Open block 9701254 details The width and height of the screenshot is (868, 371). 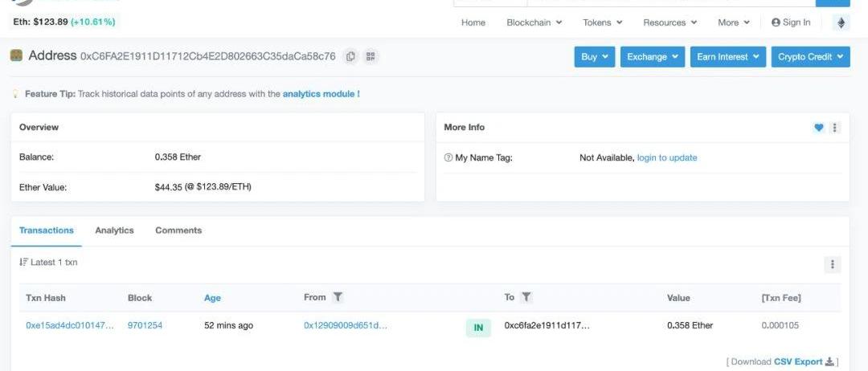click(145, 325)
